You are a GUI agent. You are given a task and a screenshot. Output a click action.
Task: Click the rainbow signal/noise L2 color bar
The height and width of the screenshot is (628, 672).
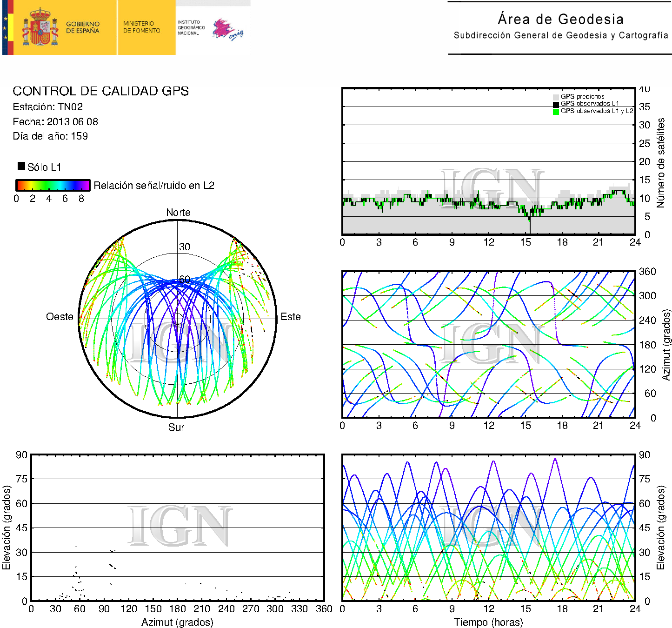click(x=53, y=185)
